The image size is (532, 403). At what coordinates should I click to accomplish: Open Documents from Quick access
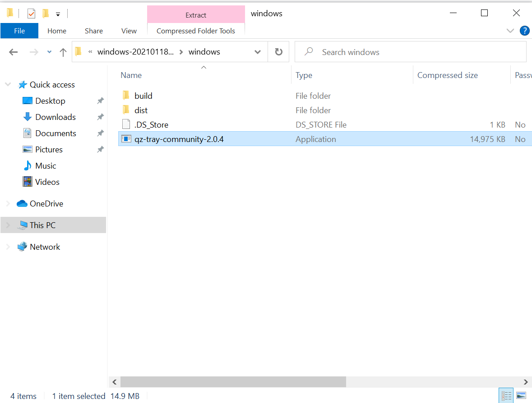56,133
